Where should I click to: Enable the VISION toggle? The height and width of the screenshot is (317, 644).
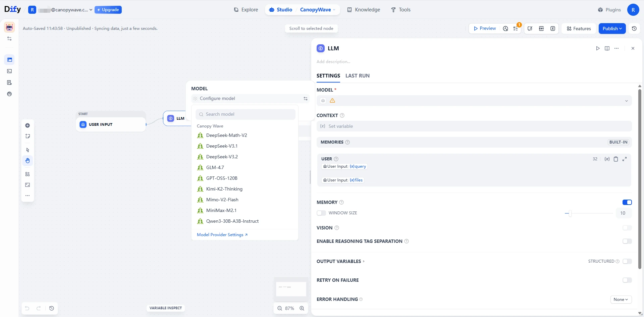pyautogui.click(x=627, y=228)
